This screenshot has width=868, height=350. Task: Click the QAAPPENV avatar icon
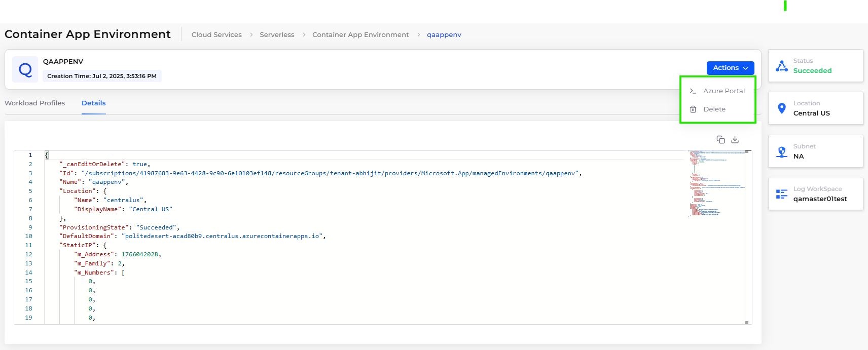click(x=25, y=69)
